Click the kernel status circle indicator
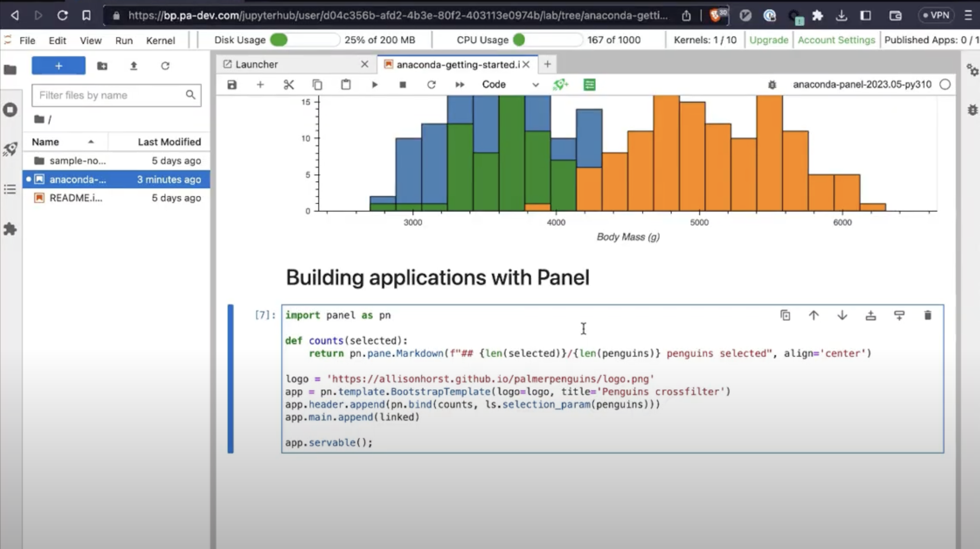980x549 pixels. (945, 85)
